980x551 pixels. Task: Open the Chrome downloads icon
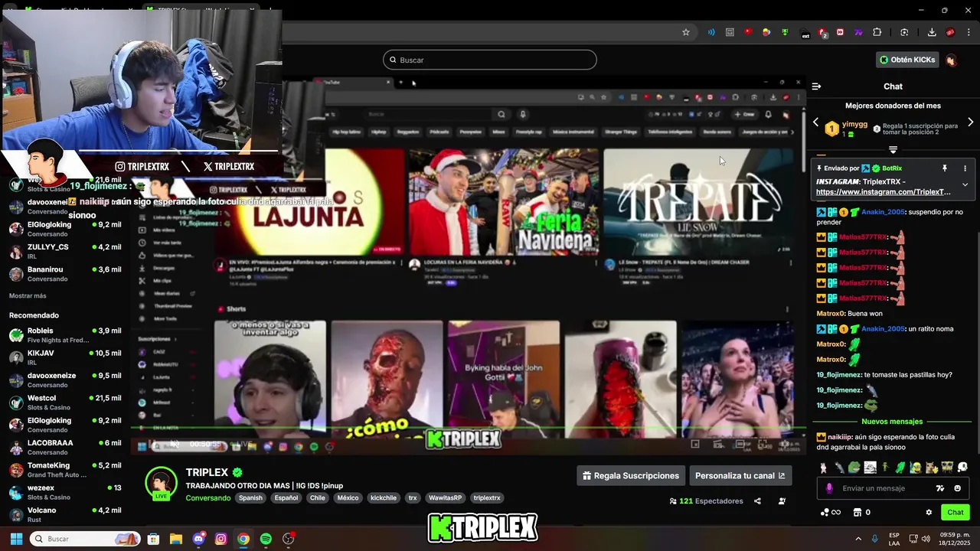coord(932,32)
